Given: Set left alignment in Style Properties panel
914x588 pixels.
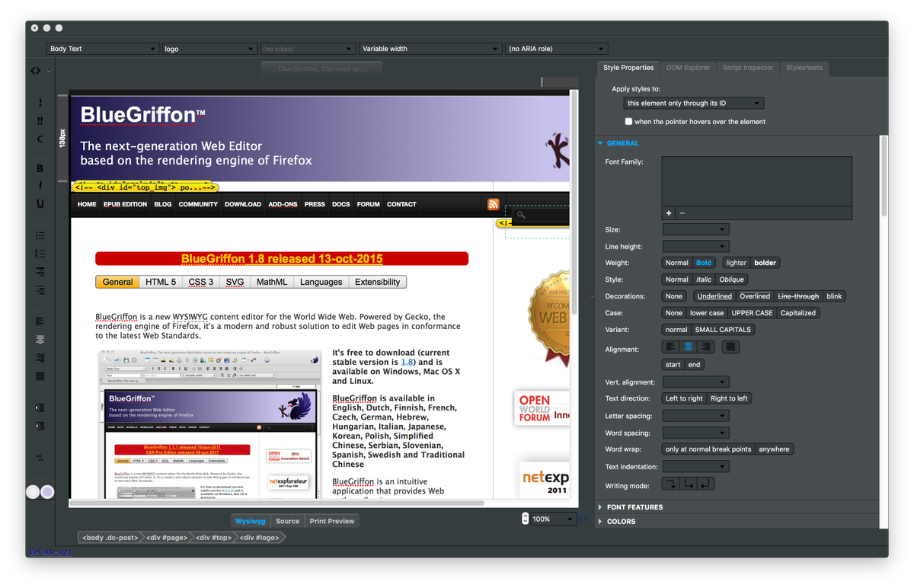Looking at the screenshot, I should click(x=671, y=347).
